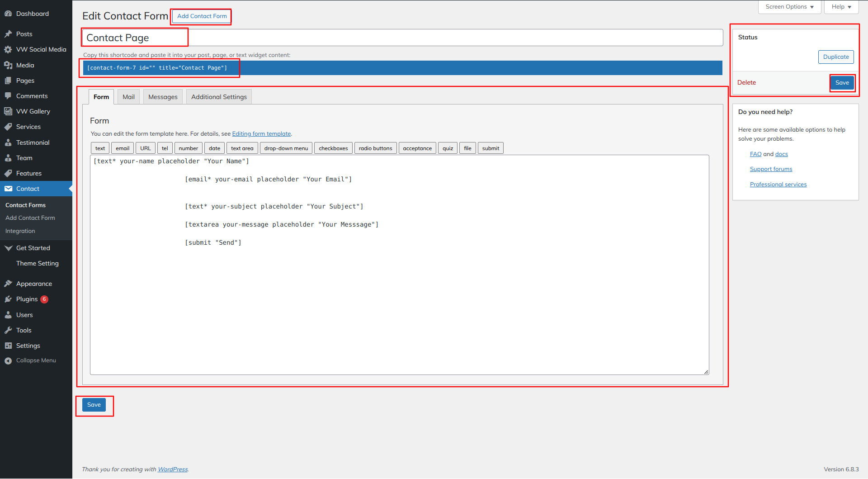Viewport: 868px width, 479px height.
Task: Open the Additional Settings tab
Action: click(x=219, y=97)
